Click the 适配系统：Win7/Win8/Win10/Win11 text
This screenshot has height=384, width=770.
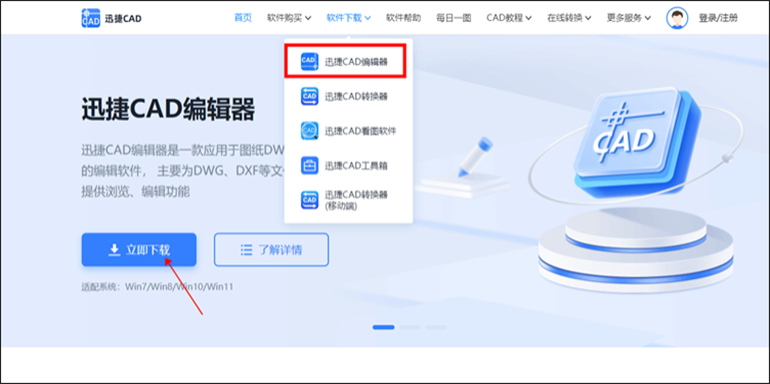pos(157,286)
